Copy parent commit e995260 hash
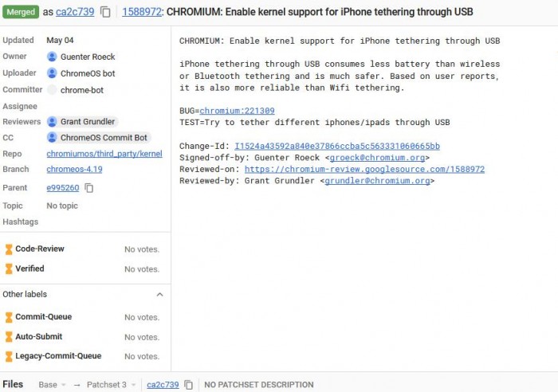Viewport: 558px width, 392px height. click(x=89, y=188)
